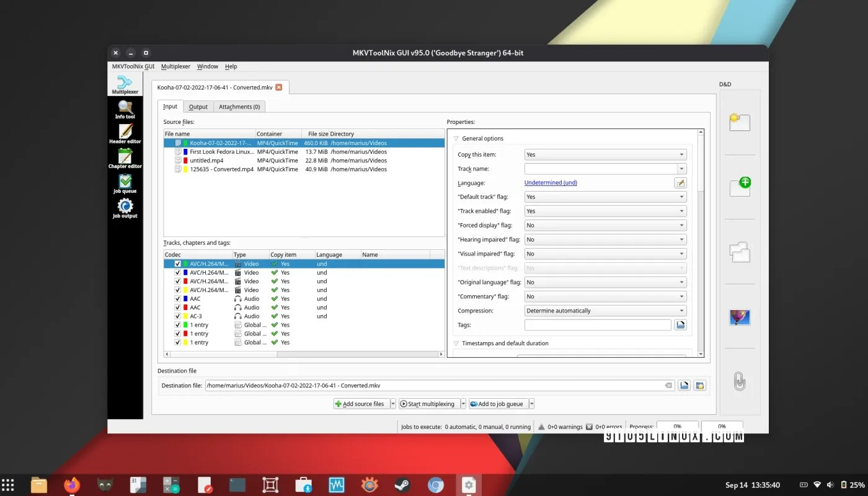Open the Info tool from the sidebar
This screenshot has width=868, height=496.
click(x=125, y=109)
